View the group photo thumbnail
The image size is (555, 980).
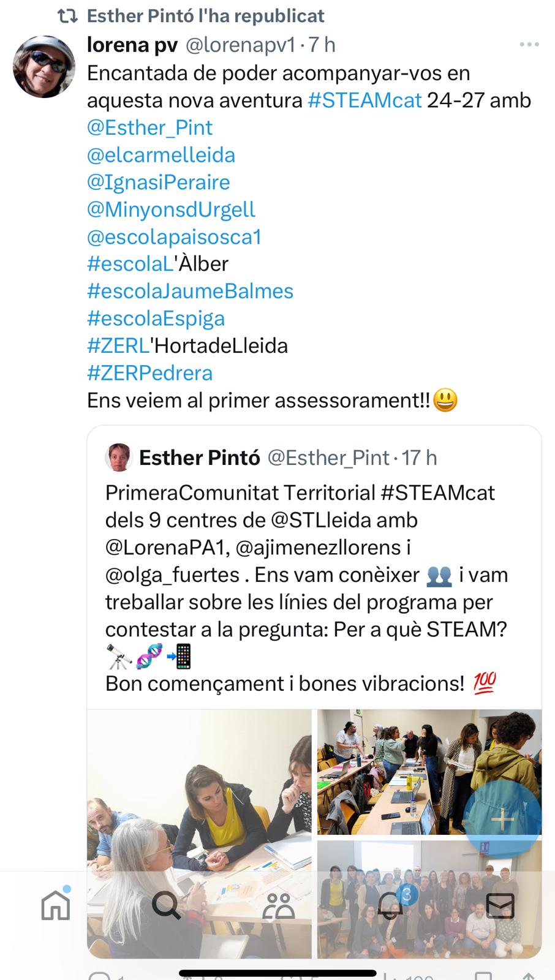pos(429,899)
